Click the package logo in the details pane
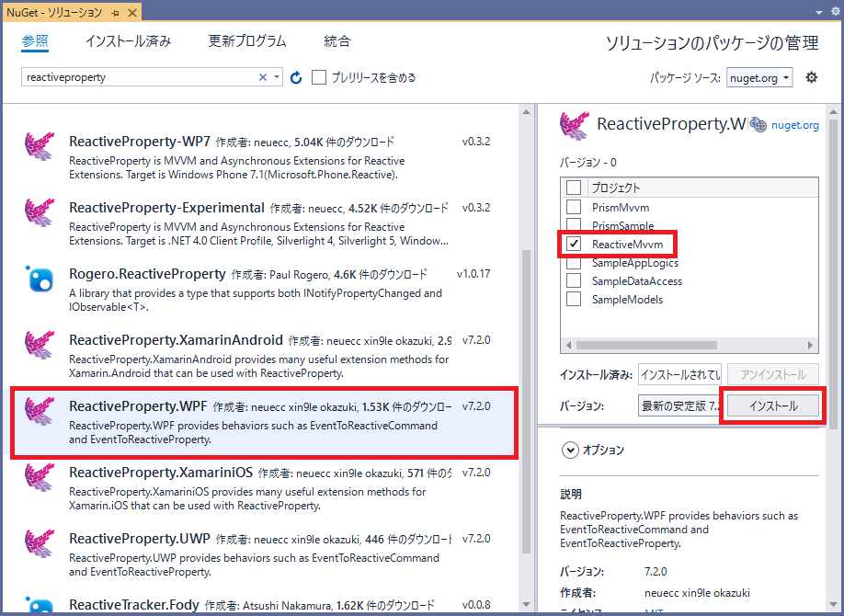This screenshot has height=616, width=844. (x=575, y=125)
